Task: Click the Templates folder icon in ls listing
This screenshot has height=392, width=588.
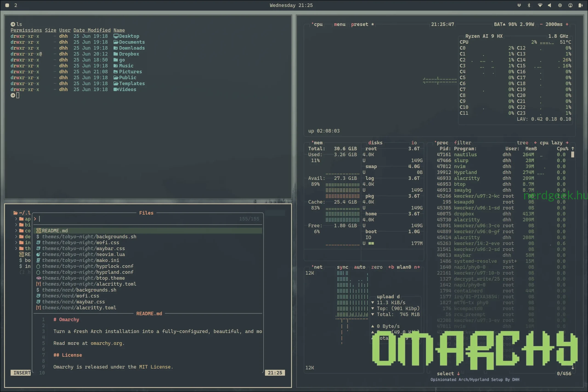Action: pos(116,84)
